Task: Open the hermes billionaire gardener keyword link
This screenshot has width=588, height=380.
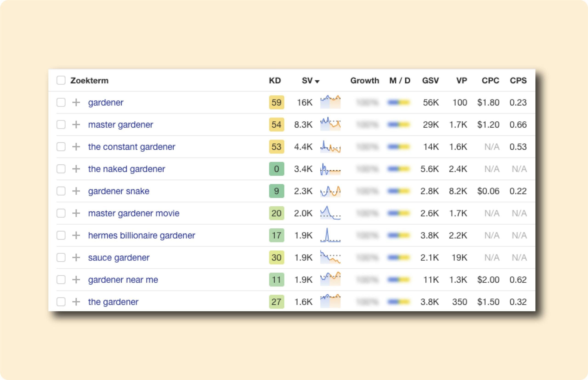Action: pos(141,235)
